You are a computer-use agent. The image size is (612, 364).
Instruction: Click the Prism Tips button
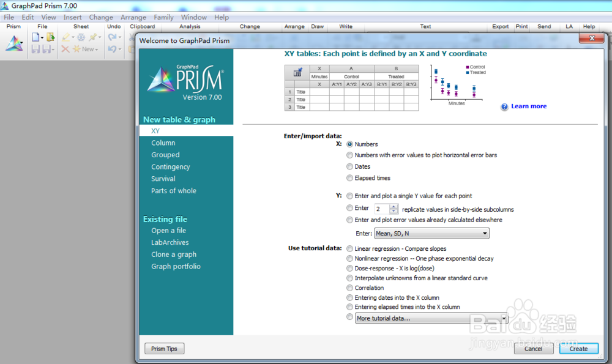coord(164,348)
